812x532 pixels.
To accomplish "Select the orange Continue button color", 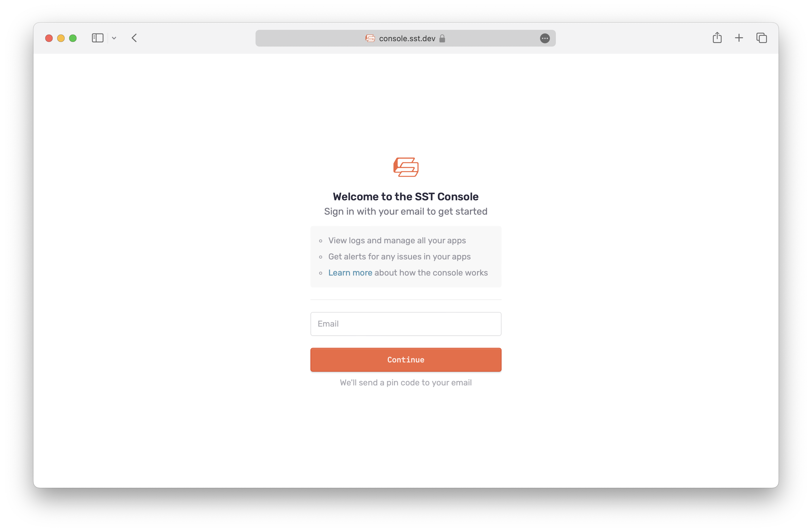I will pyautogui.click(x=406, y=360).
